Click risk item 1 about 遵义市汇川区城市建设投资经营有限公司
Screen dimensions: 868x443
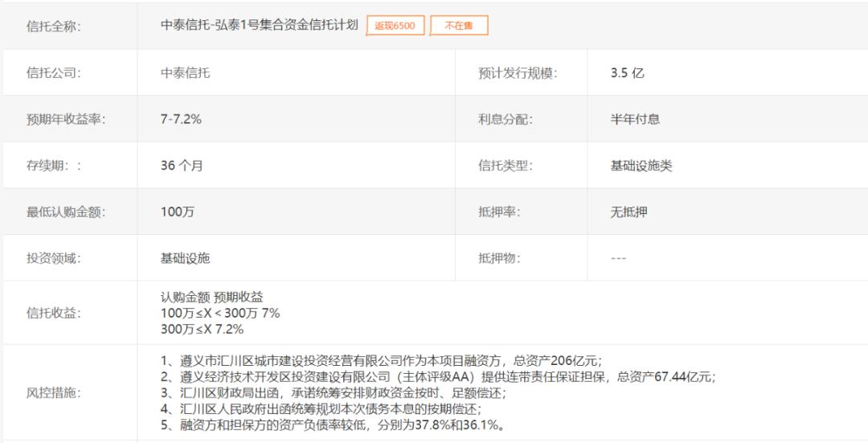[382, 361]
